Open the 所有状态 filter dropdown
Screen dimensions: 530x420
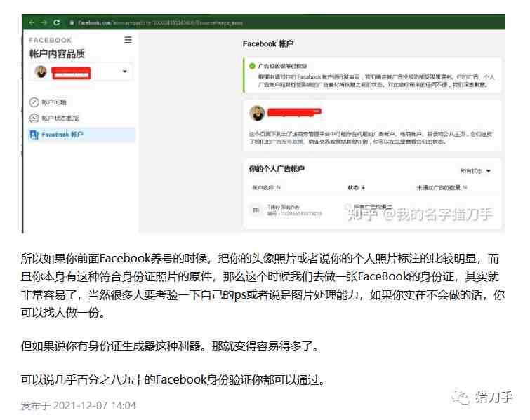[475, 171]
